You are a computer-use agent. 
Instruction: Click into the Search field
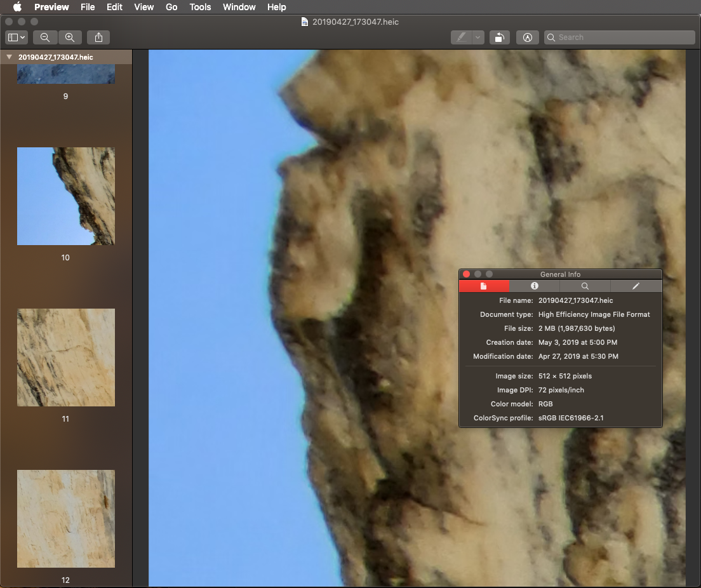[x=622, y=37]
